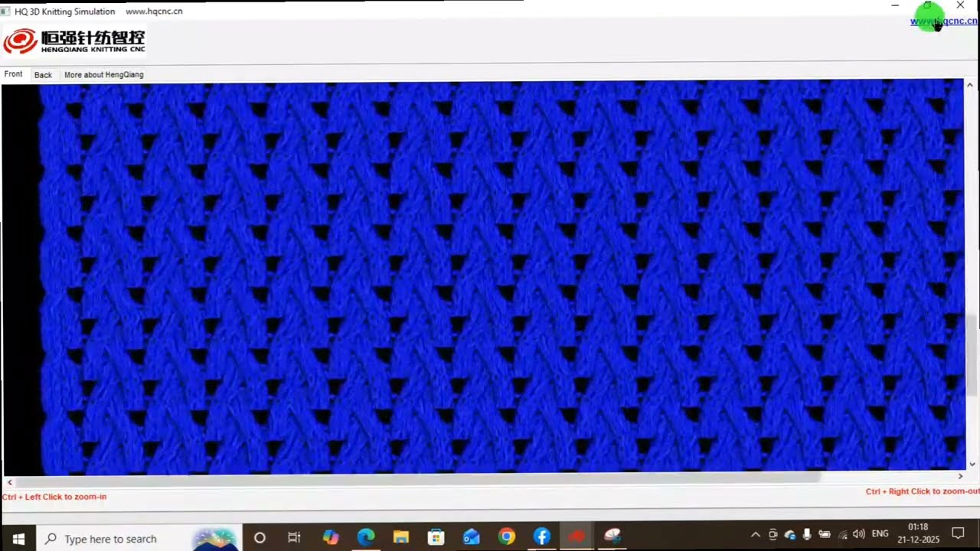Screen dimensions: 980x551
Task: Click the blue knitted fabric preview
Action: click(482, 275)
